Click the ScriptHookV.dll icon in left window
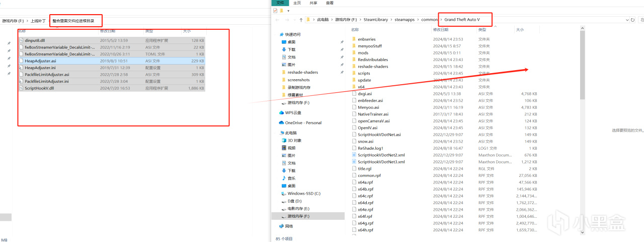The width and height of the screenshot is (644, 242). tap(21, 88)
